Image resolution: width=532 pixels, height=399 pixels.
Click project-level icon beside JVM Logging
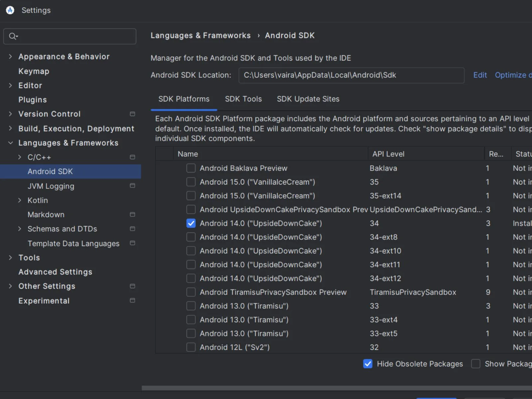tap(132, 186)
